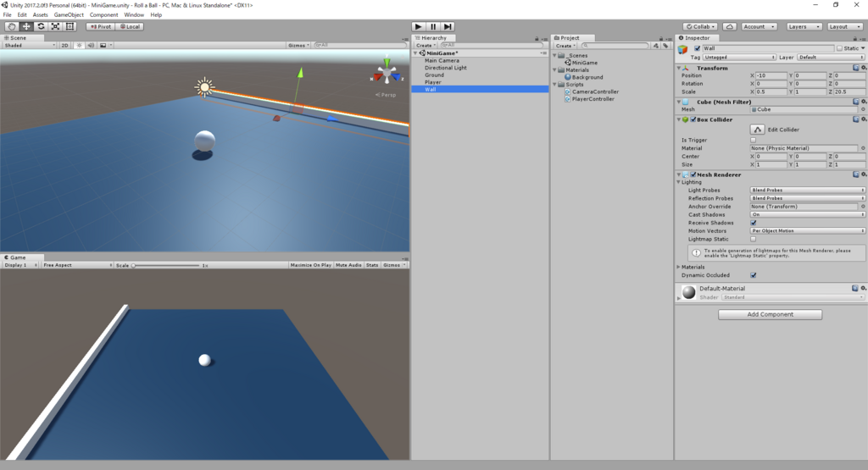Click Maximize On Play
Viewport: 868px width, 470px height.
pos(310,265)
